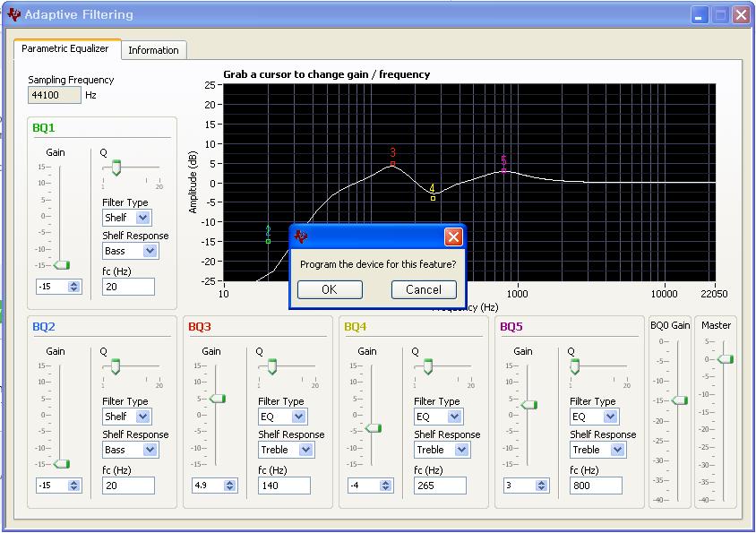Image resolution: width=756 pixels, height=533 pixels.
Task: Click the BQ1 Q slider handle
Action: (116, 168)
